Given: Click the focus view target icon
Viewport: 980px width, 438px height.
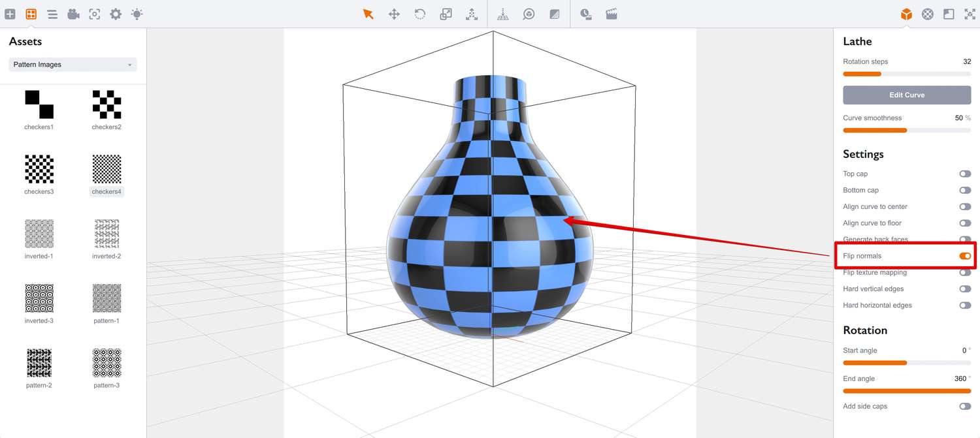Looking at the screenshot, I should tap(95, 14).
